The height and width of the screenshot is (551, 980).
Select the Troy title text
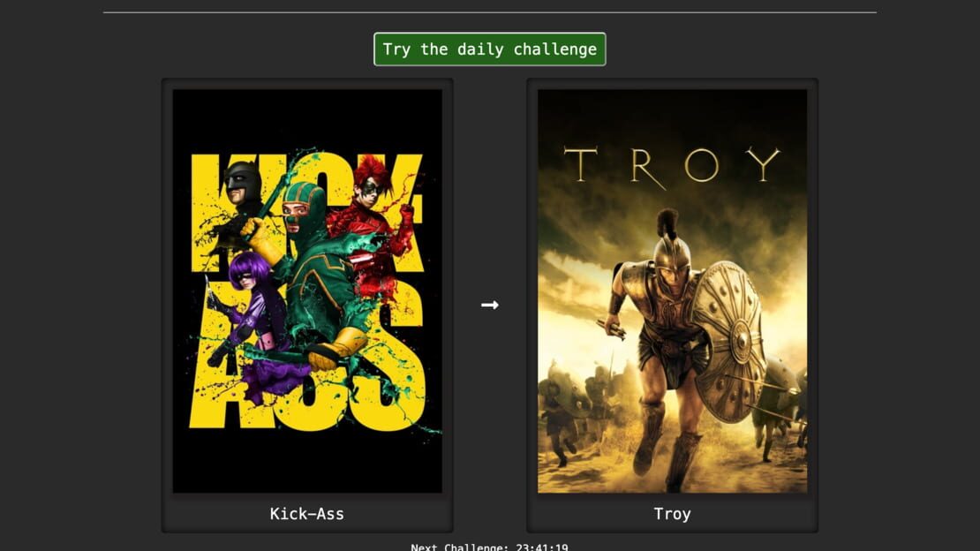673,514
